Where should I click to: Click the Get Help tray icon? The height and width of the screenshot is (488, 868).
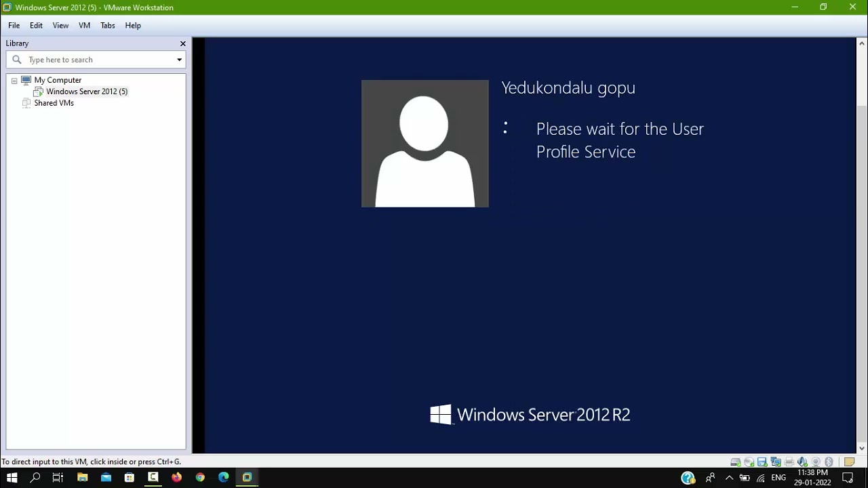pyautogui.click(x=688, y=478)
